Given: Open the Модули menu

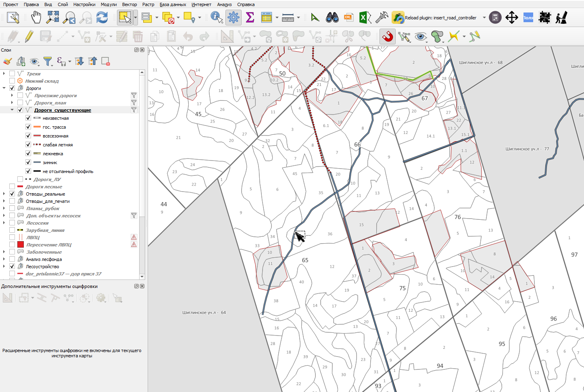Looking at the screenshot, I should pos(109,4).
